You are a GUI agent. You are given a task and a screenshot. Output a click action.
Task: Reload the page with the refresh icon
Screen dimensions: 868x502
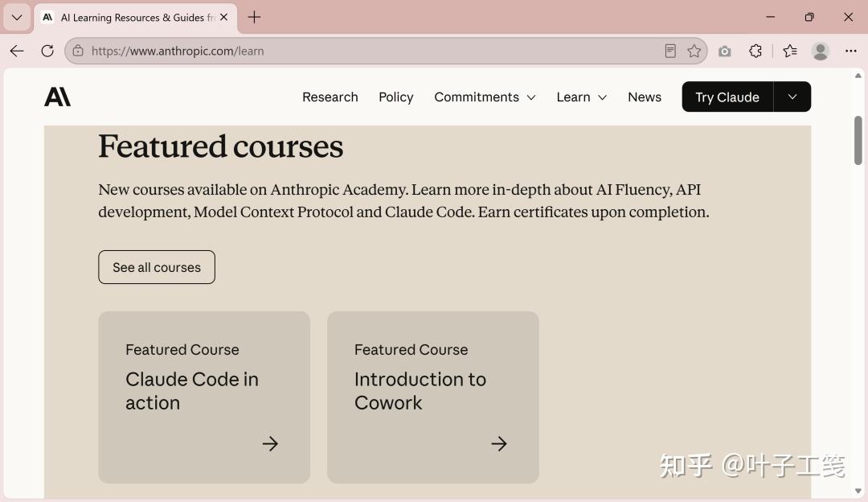tap(47, 51)
